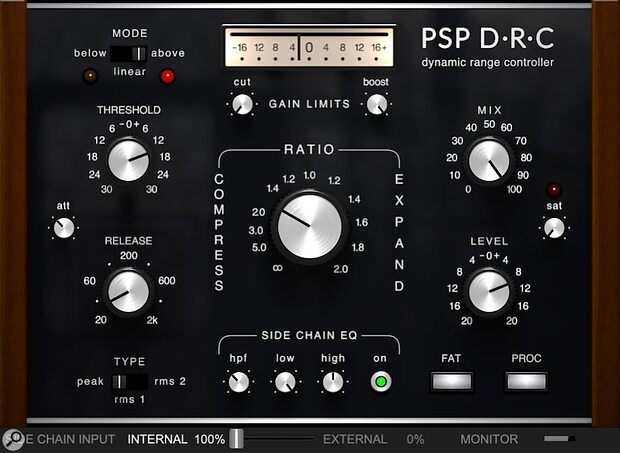
Task: Click the SIDE CHAIN EQ heading
Action: click(x=309, y=336)
